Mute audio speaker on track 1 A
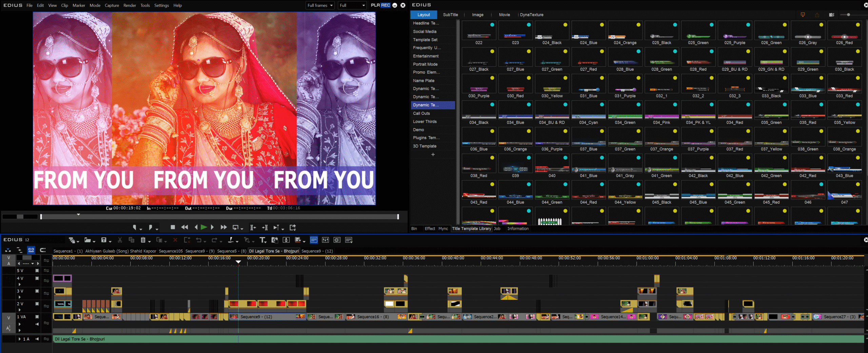Image resolution: width=868 pixels, height=353 pixels. click(x=37, y=339)
